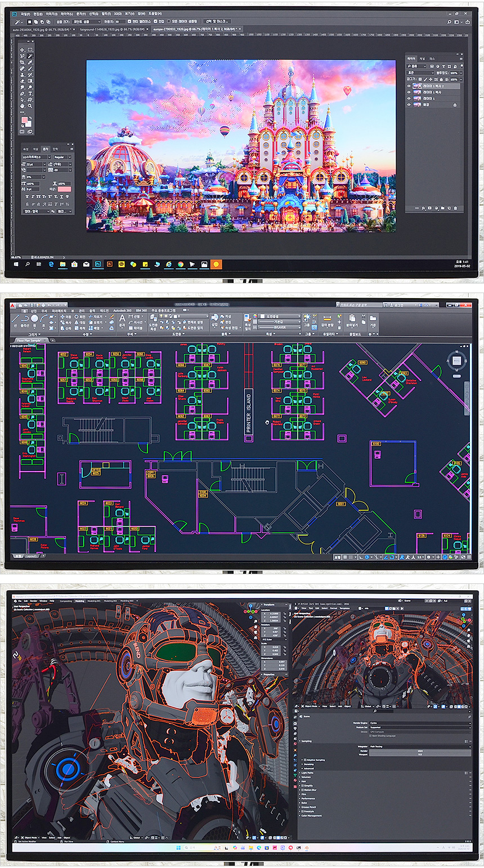The height and width of the screenshot is (868, 484).
Task: Open the AutoCAD application menu logo
Action: click(12, 305)
